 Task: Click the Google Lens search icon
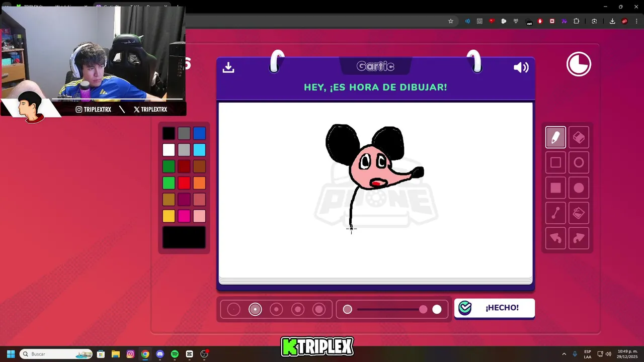click(x=594, y=21)
